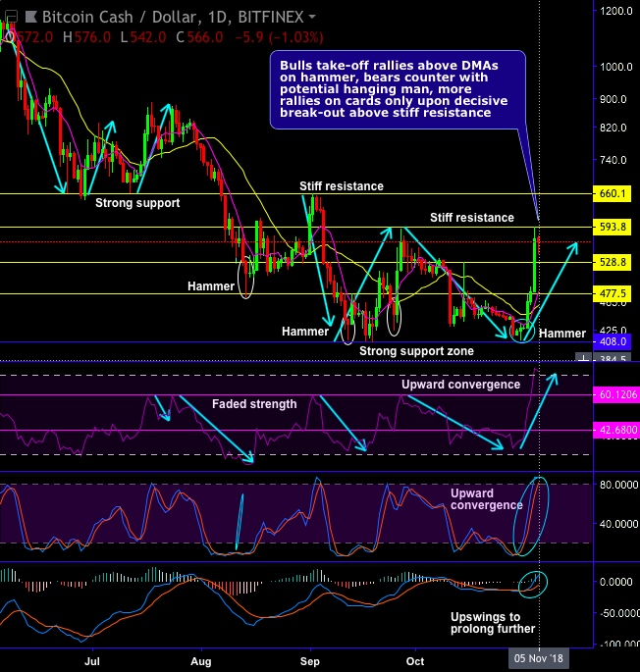Click the 1000.0 price axis label
The width and height of the screenshot is (640, 672).
616,67
